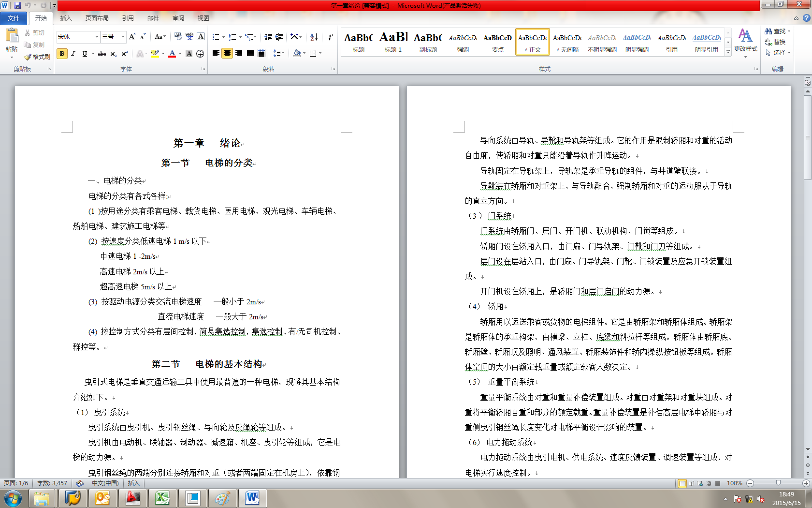Open the font name dropdown (宋体)
Image resolution: width=812 pixels, height=508 pixels.
pos(97,37)
